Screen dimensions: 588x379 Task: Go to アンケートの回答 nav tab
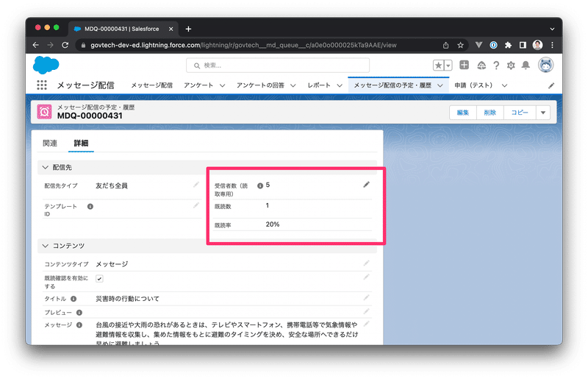pos(260,85)
